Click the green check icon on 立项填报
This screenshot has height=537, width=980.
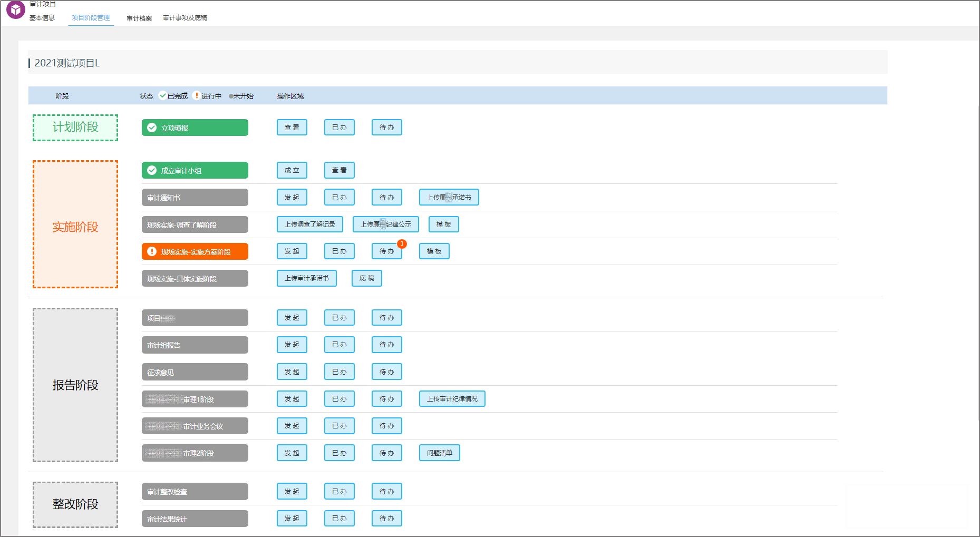point(152,128)
